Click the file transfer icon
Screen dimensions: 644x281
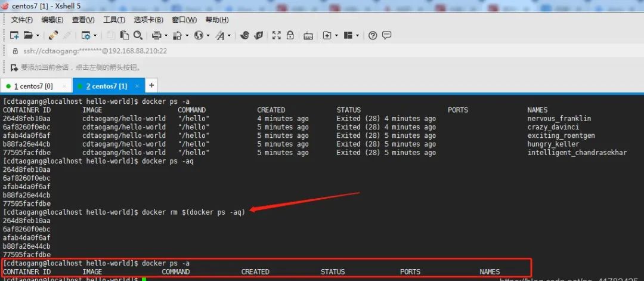click(x=178, y=35)
